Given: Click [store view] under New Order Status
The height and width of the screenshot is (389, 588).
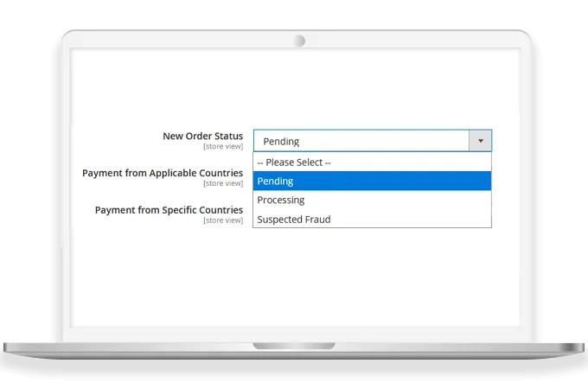Looking at the screenshot, I should coord(223,147).
